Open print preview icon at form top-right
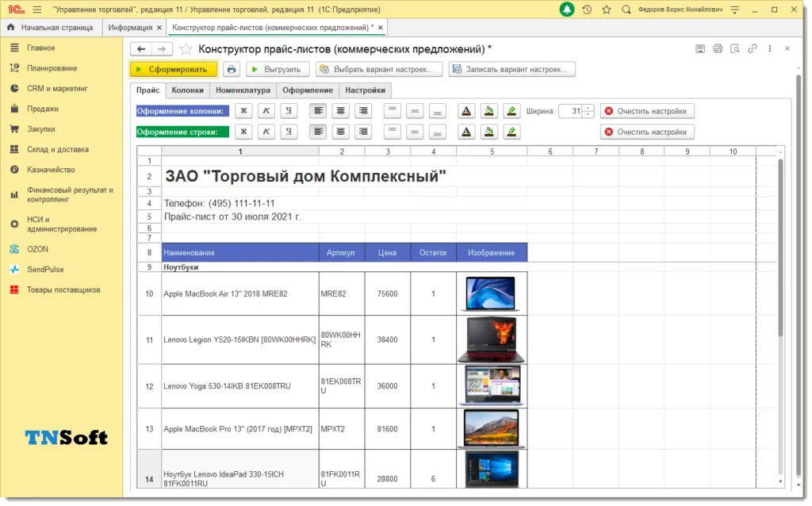812x506 pixels. click(x=735, y=48)
